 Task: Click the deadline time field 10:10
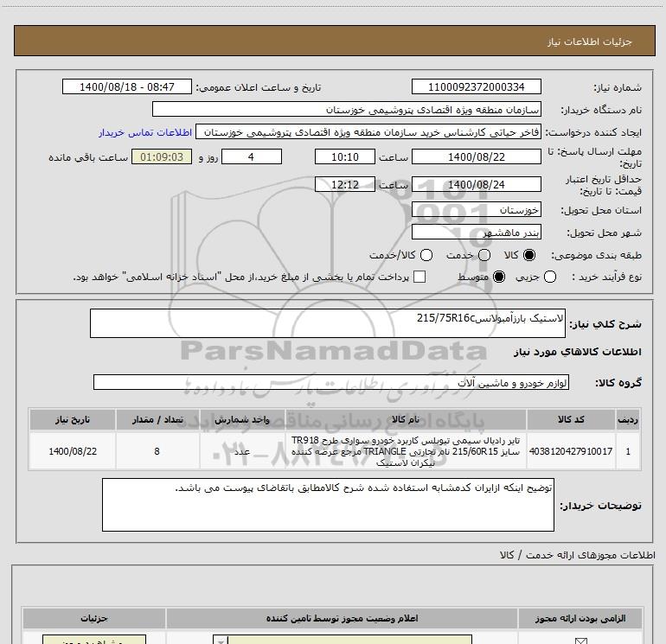click(345, 156)
